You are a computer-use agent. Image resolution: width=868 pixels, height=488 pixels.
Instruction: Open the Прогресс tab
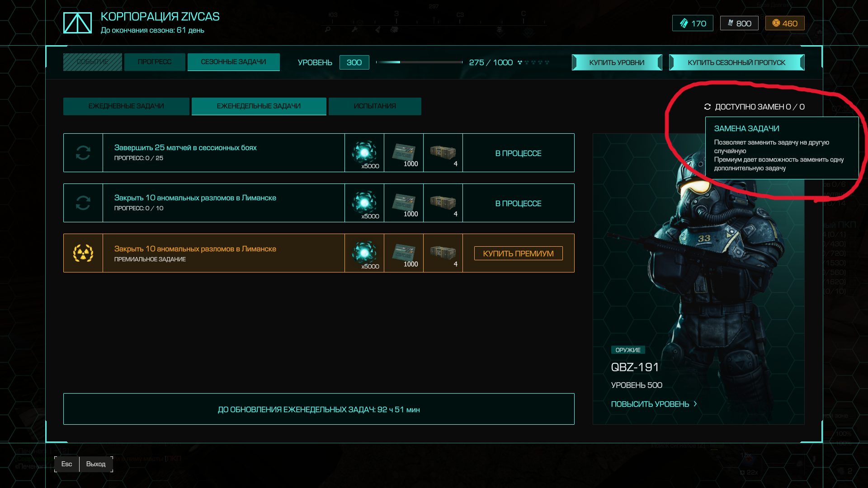point(155,62)
